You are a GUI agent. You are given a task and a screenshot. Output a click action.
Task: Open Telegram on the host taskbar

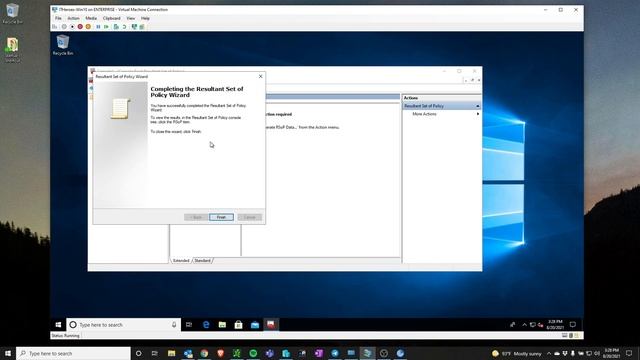335,353
